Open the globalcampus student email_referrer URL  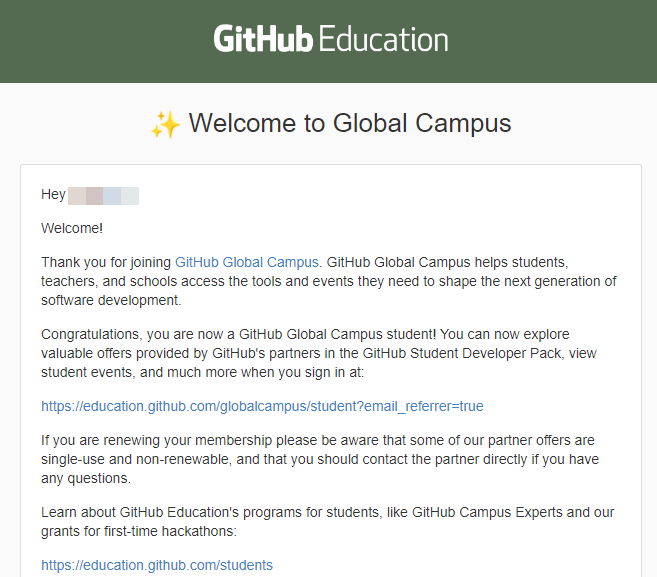pos(262,406)
